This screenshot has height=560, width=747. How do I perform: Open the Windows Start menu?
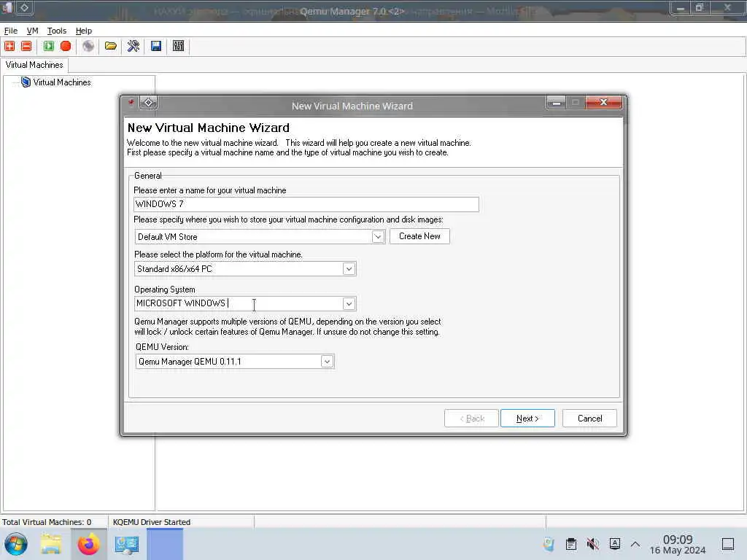[16, 544]
